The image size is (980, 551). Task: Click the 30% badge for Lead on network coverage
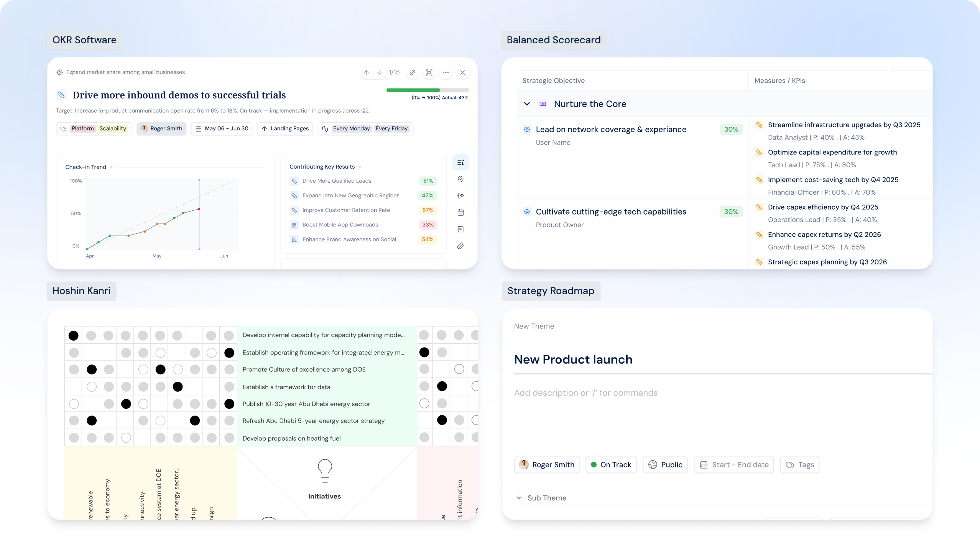tap(731, 130)
